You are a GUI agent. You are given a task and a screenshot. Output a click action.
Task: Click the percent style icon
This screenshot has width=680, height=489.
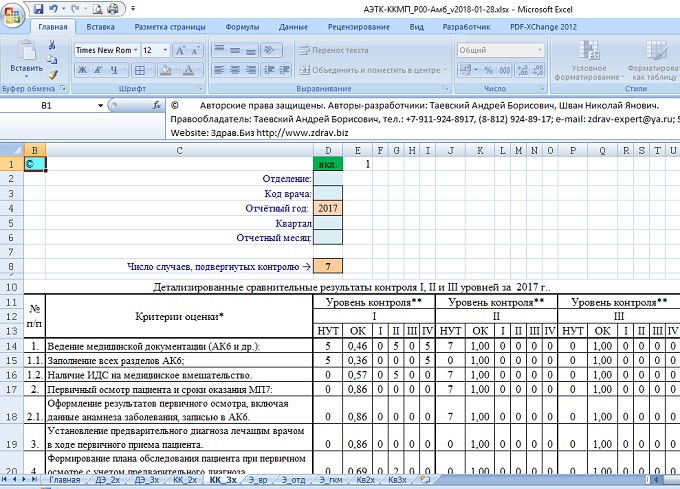click(489, 70)
